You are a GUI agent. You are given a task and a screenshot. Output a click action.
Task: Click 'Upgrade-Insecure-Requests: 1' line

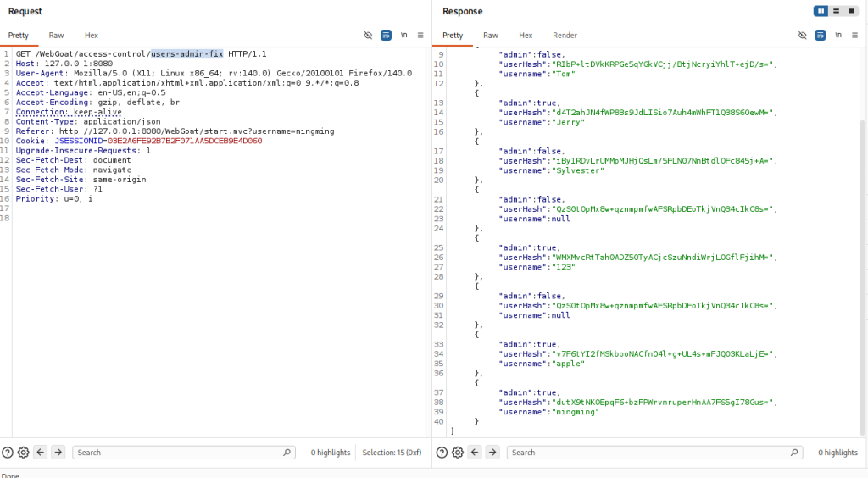(x=83, y=151)
